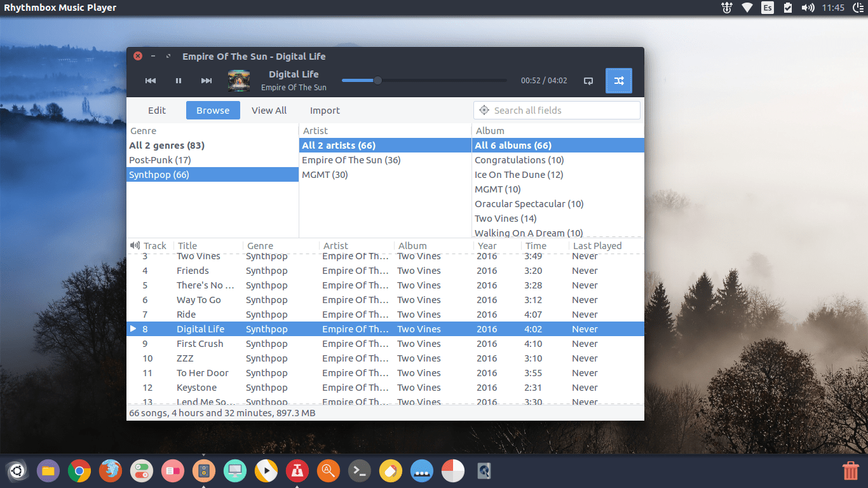Select the Ice On The Dune (12) album
Viewport: 868px width, 488px height.
pyautogui.click(x=558, y=175)
